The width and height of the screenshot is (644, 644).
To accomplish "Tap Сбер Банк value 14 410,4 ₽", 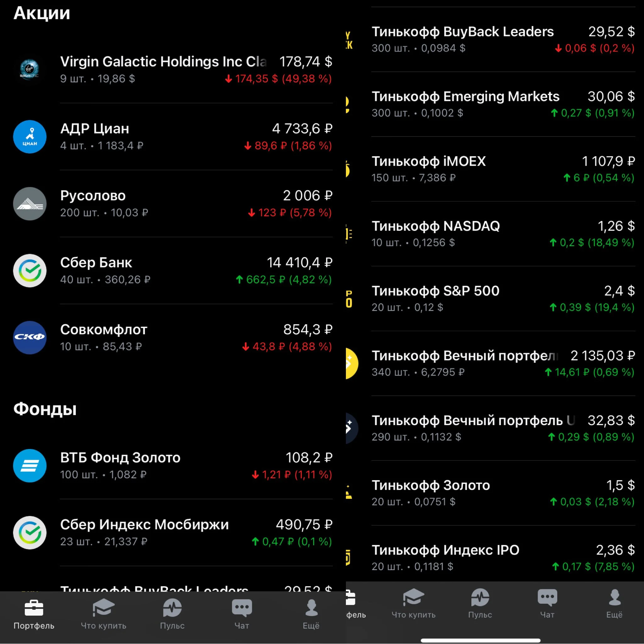I will pos(300,263).
